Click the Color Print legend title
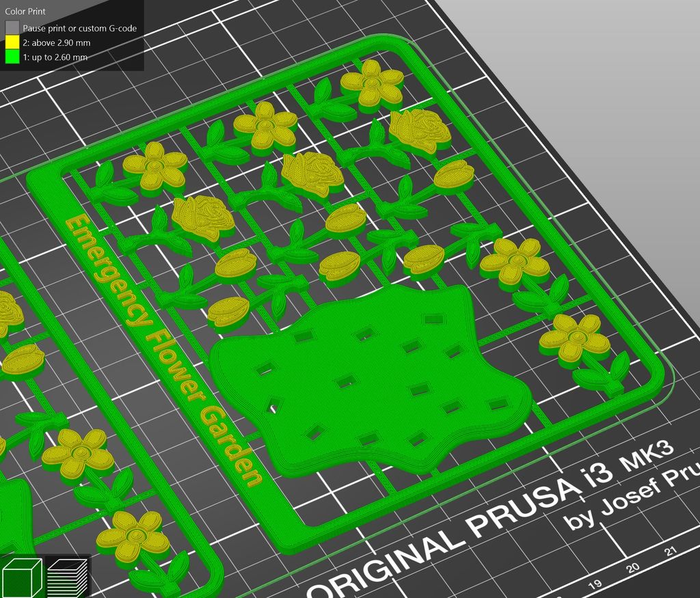700x598 pixels. (25, 11)
